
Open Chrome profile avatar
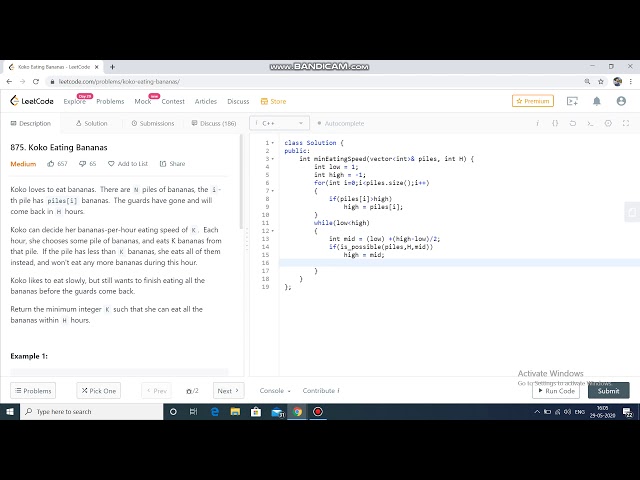point(618,82)
